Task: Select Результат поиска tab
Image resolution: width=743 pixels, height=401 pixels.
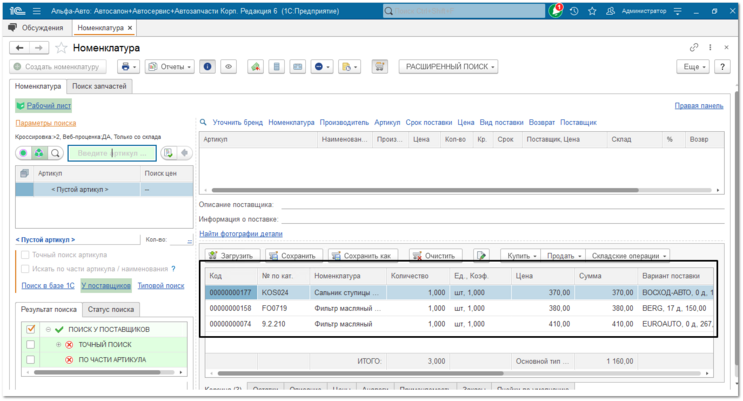Action: 48,310
